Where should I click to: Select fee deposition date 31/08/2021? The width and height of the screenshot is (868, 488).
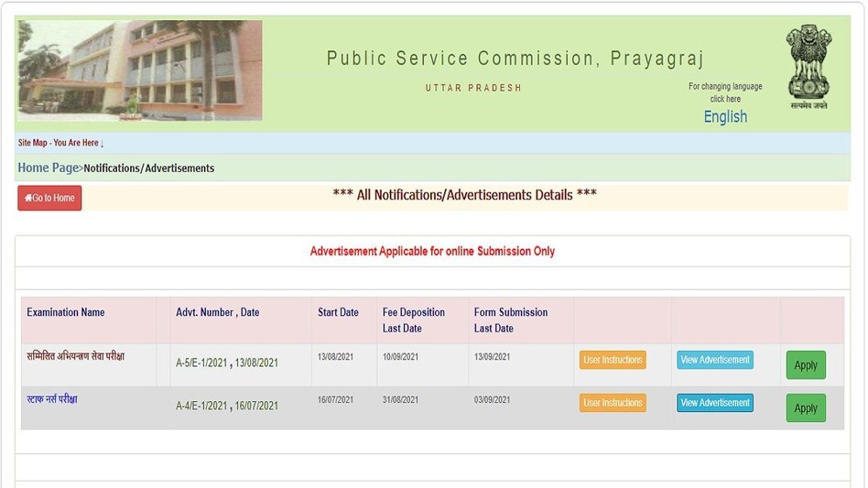pyautogui.click(x=401, y=399)
